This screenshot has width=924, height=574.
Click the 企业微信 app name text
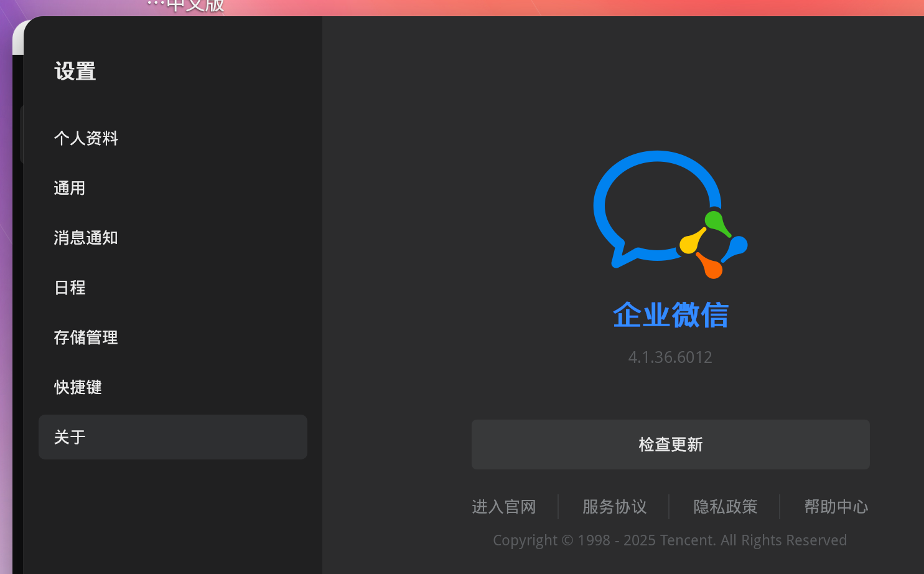pos(670,315)
